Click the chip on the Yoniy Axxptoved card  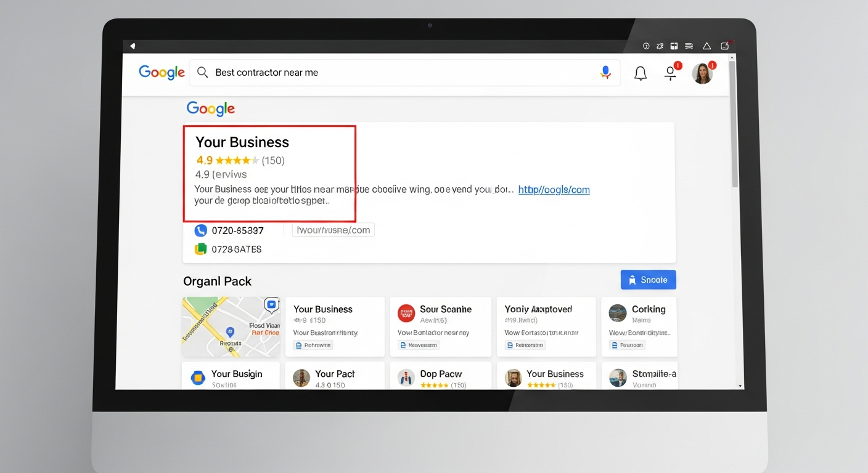coord(526,346)
